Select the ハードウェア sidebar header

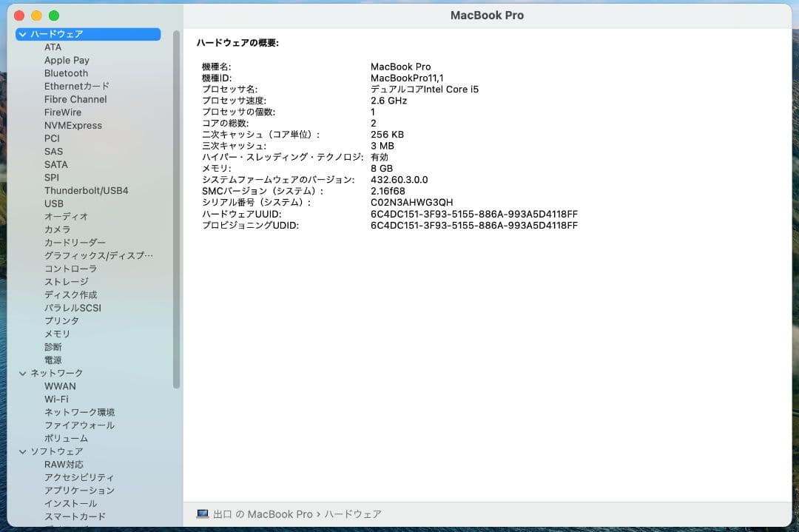click(x=88, y=34)
